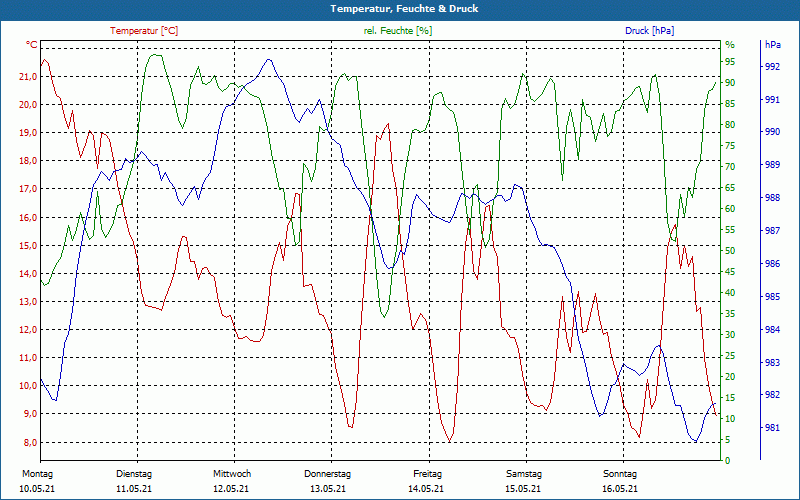This screenshot has width=800, height=500.
Task: Click the 'Dienstag' day label
Action: point(134,474)
